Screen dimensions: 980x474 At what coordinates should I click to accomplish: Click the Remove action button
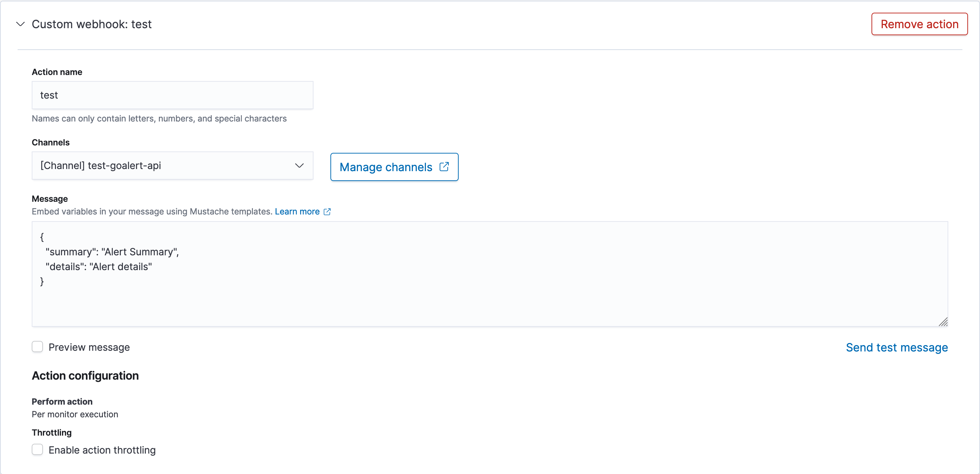pos(919,24)
